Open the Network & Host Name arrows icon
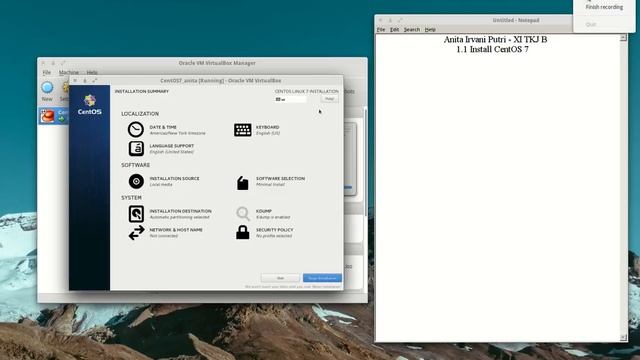This screenshot has height=360, width=640. pyautogui.click(x=136, y=233)
